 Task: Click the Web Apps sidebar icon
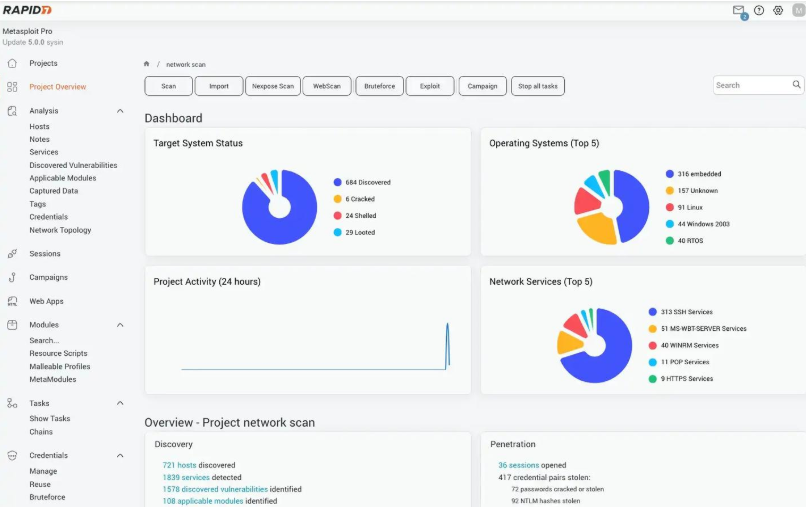12,301
